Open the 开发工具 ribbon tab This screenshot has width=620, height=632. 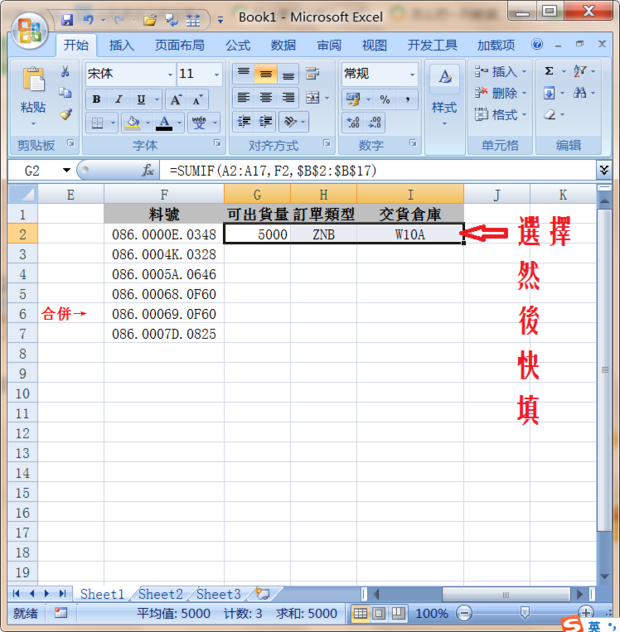tap(432, 45)
